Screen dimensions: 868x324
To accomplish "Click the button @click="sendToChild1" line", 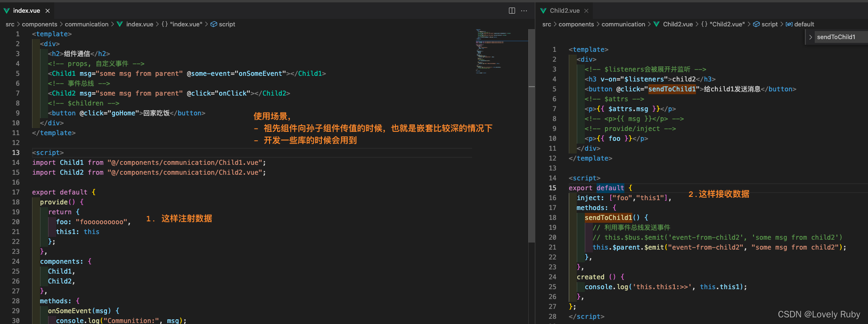I will pos(690,89).
